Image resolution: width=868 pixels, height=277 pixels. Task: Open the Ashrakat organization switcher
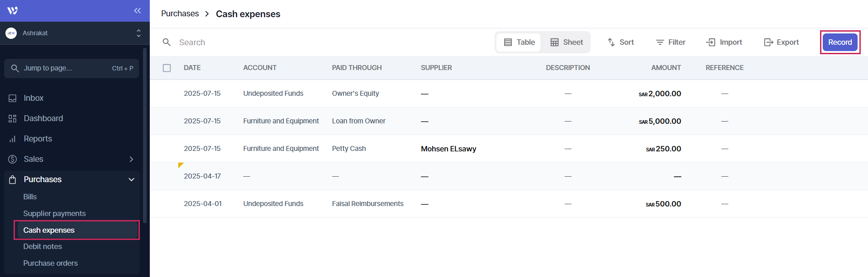point(72,33)
